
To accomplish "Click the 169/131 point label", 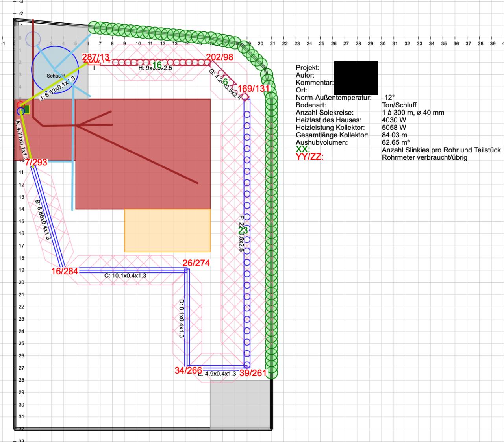I will [x=254, y=88].
